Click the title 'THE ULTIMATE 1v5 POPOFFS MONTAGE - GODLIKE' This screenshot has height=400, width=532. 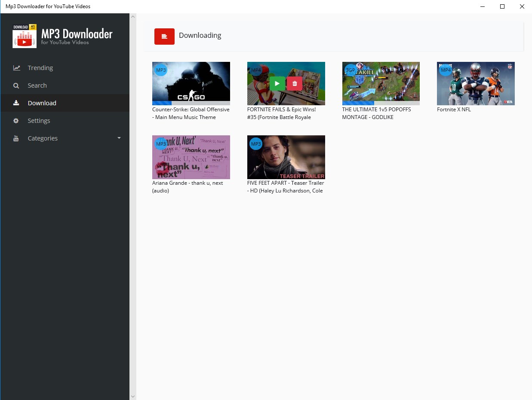[x=377, y=113]
